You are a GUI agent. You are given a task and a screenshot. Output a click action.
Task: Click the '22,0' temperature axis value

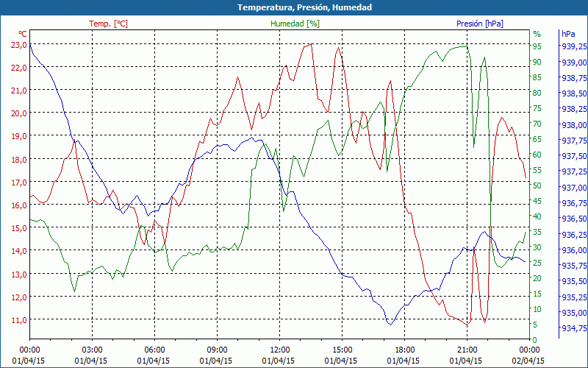point(18,68)
